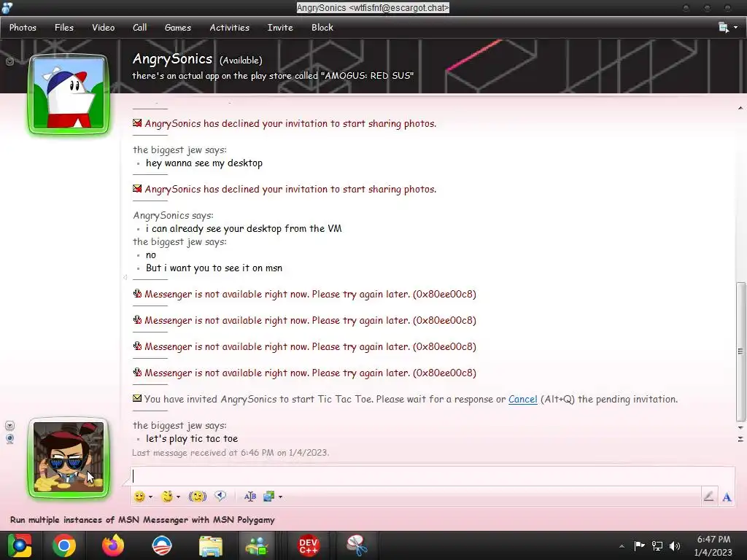Click the scroll down arrow of chat
The image size is (747, 560).
point(740,427)
